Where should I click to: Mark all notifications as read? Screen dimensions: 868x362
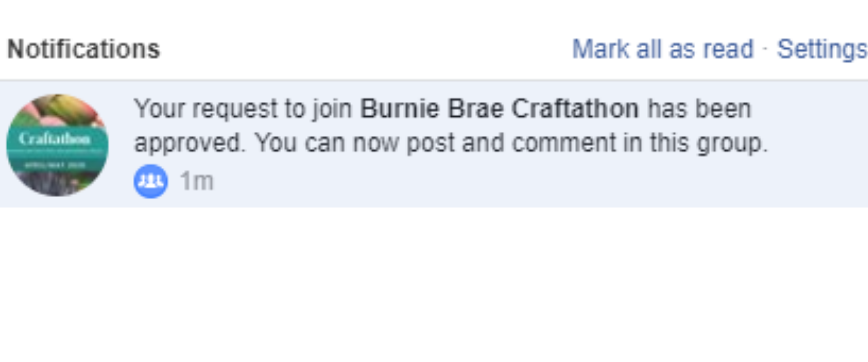click(663, 49)
